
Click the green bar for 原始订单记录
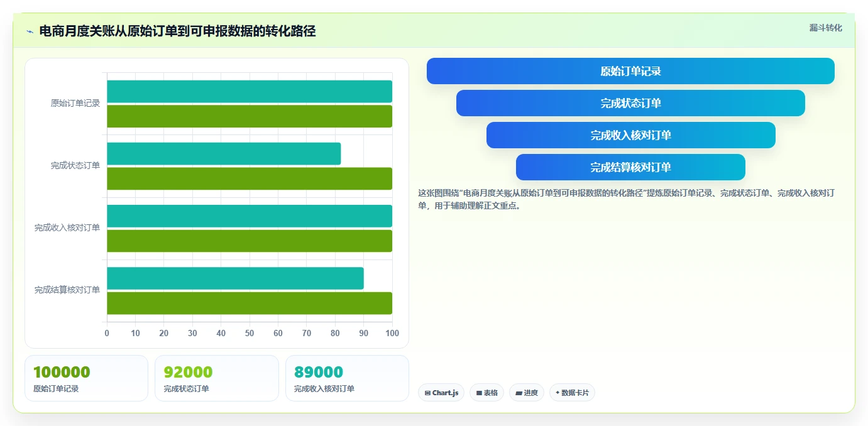point(250,116)
